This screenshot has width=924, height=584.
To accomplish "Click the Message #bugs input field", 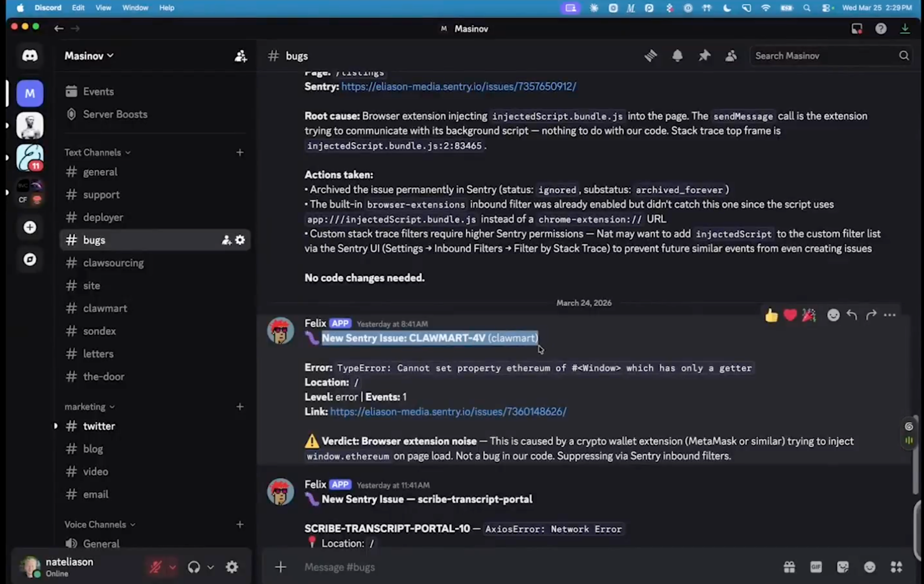I will coord(518,567).
